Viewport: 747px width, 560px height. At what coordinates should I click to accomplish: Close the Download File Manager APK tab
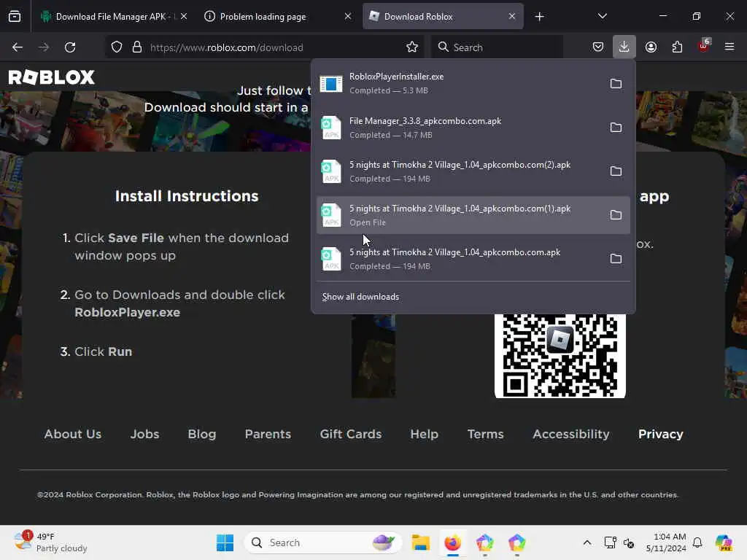tap(184, 16)
